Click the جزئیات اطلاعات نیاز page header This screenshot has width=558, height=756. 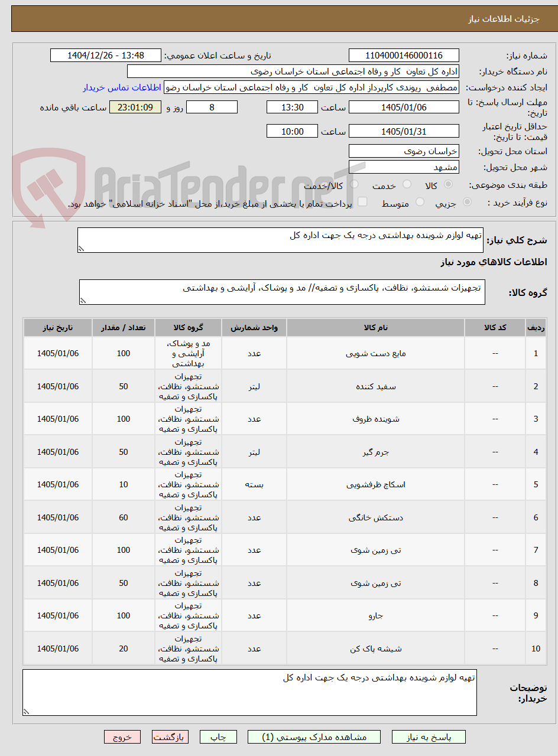click(x=504, y=19)
